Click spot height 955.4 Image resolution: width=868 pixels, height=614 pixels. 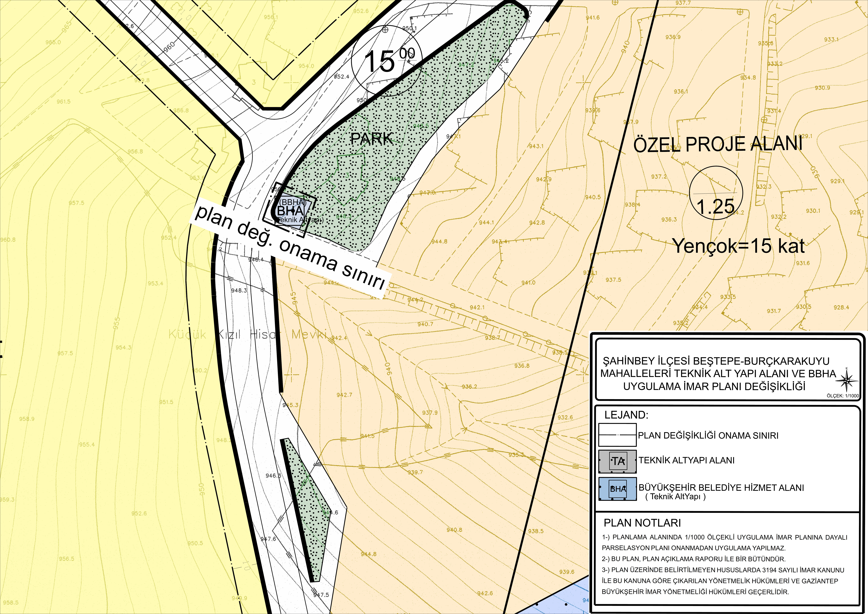pos(87,445)
